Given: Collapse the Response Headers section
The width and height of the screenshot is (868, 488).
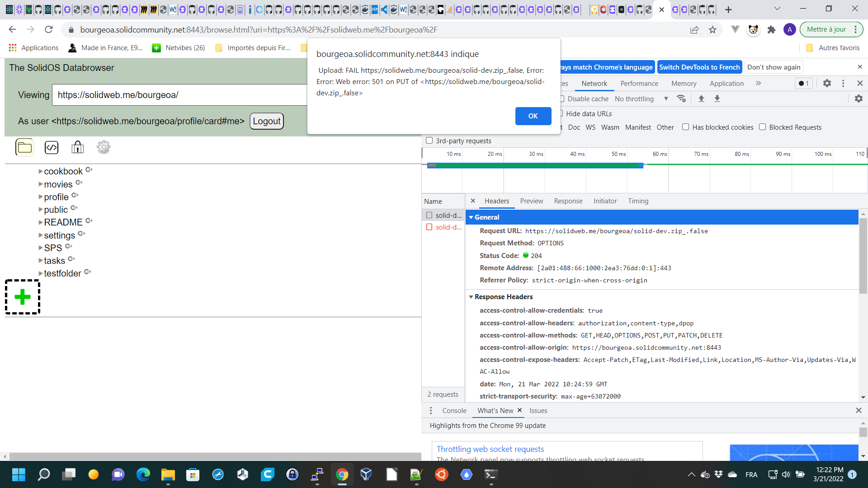Looking at the screenshot, I should click(472, 297).
